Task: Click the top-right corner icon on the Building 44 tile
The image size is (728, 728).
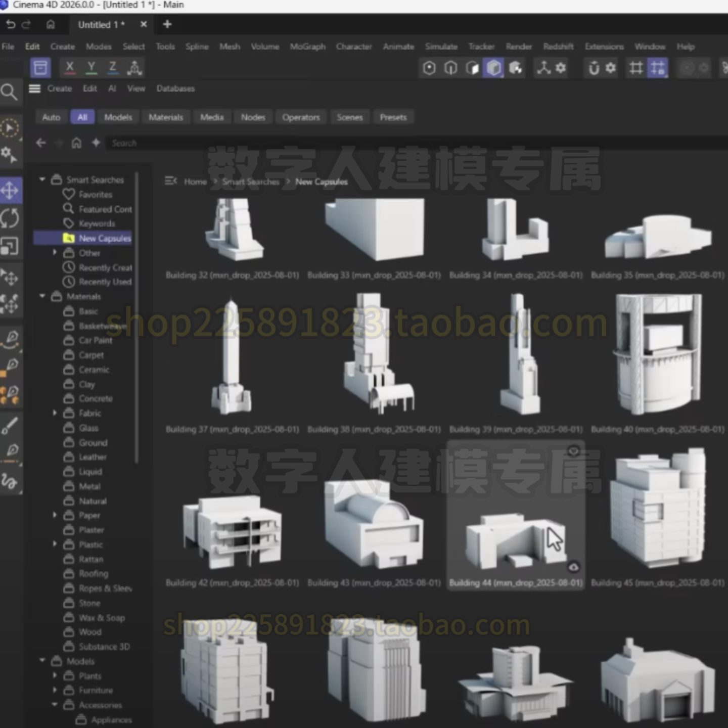Action: (573, 450)
